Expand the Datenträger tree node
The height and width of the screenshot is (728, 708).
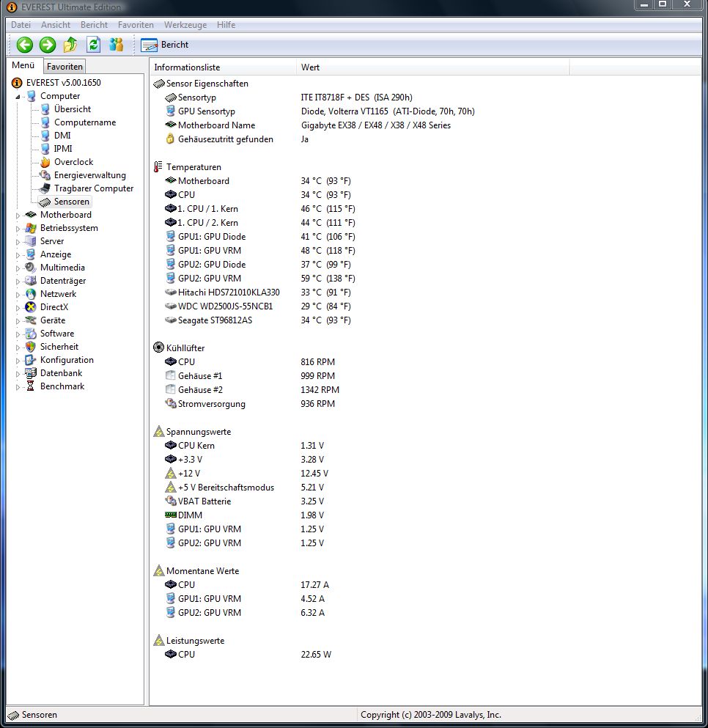(18, 282)
